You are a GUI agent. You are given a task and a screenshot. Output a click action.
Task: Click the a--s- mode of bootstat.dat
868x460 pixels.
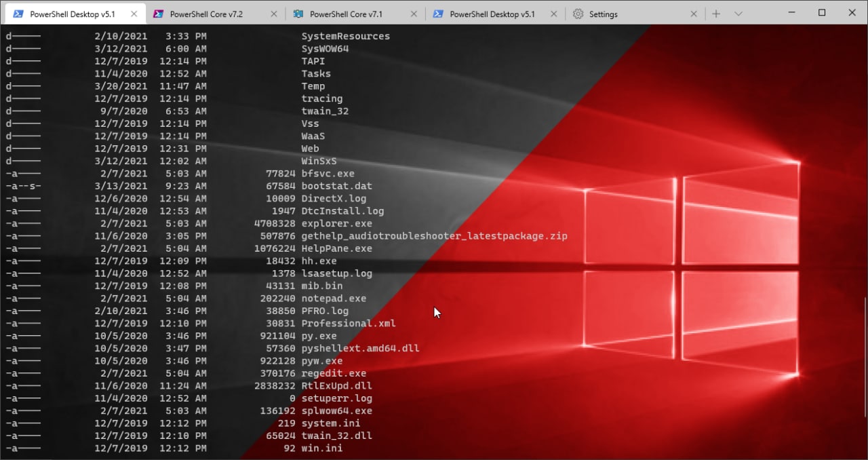[23, 186]
